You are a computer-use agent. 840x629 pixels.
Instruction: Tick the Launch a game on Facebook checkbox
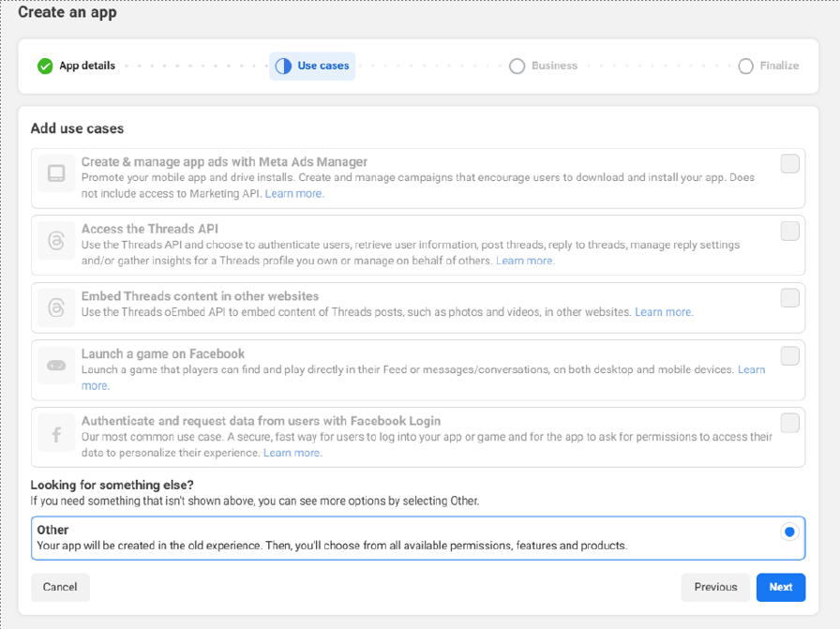[789, 355]
